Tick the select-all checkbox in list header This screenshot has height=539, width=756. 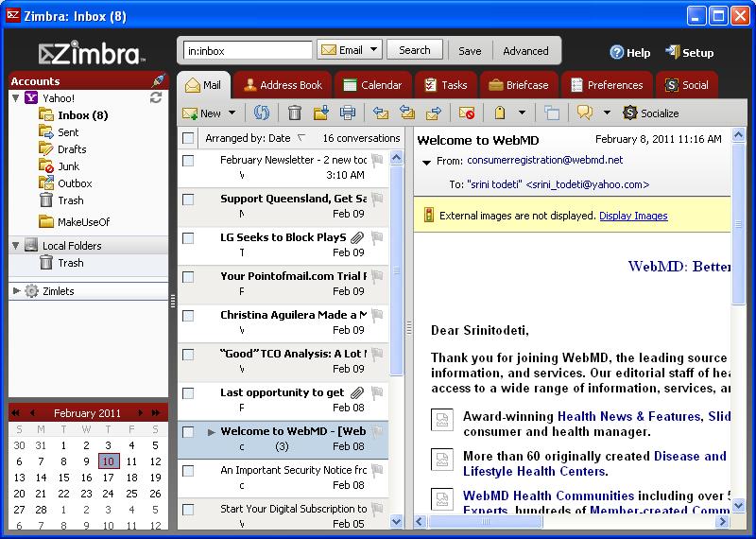[x=188, y=138]
